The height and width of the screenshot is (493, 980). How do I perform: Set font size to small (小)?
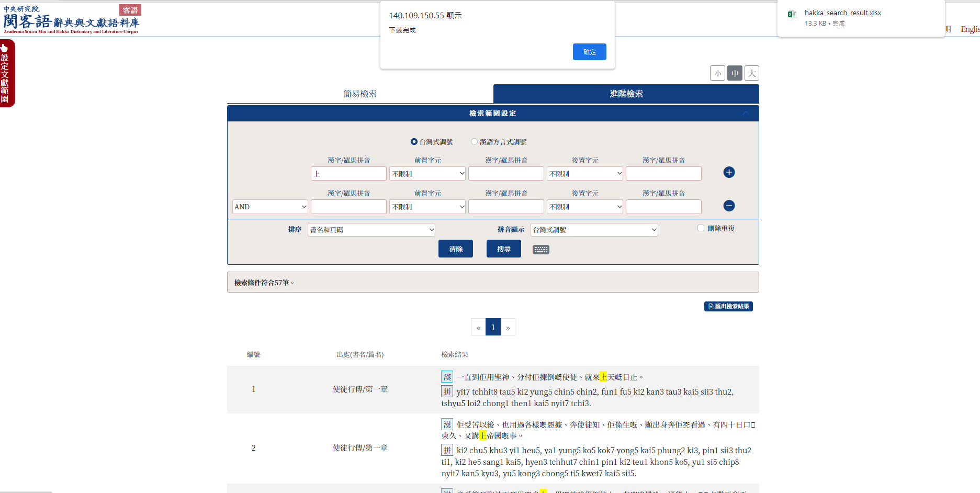(717, 73)
